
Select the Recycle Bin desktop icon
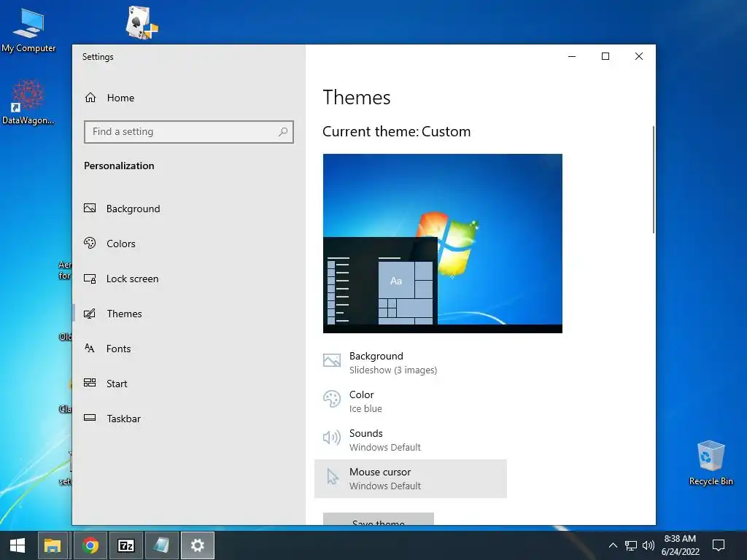pyautogui.click(x=711, y=463)
